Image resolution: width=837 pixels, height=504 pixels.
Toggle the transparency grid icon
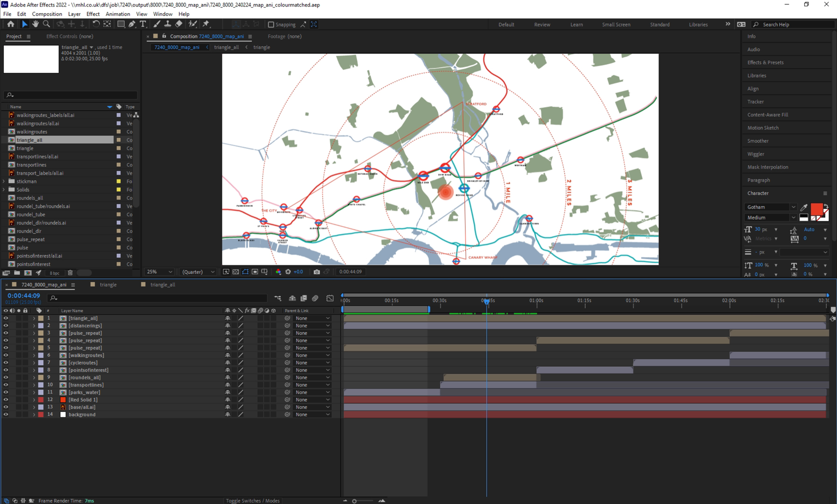coord(235,272)
